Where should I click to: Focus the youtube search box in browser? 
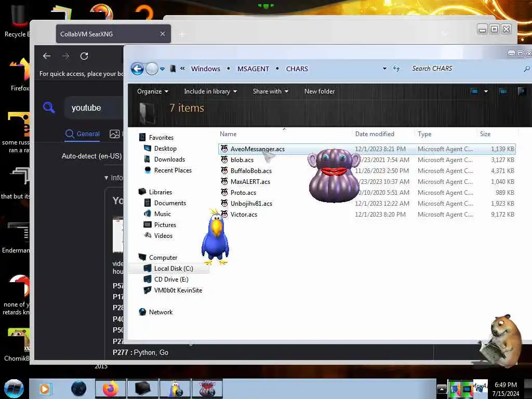(95, 108)
